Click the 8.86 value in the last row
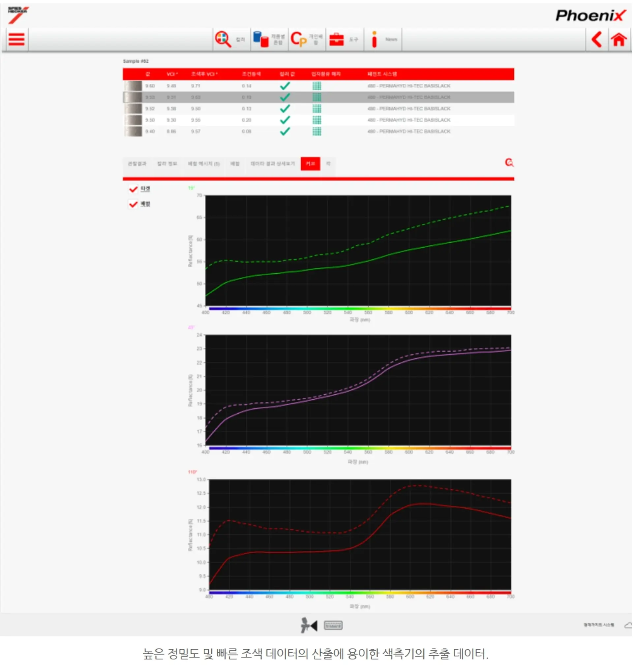Screen dimensions: 633x672 (x=171, y=131)
